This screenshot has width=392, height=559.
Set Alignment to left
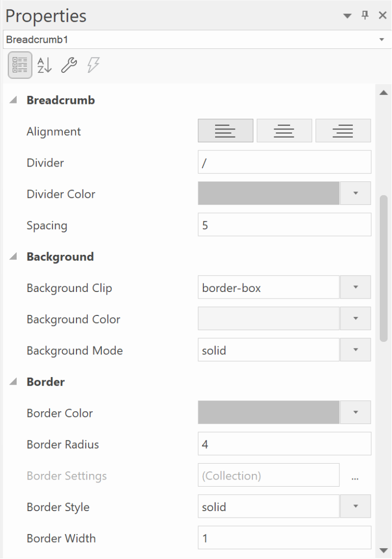pos(225,131)
